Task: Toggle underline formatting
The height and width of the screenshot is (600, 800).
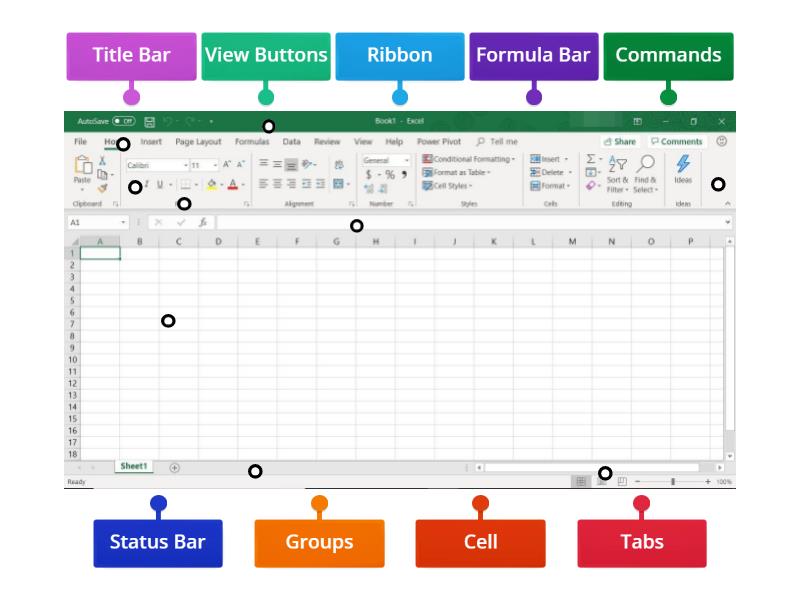Action: pos(160,184)
